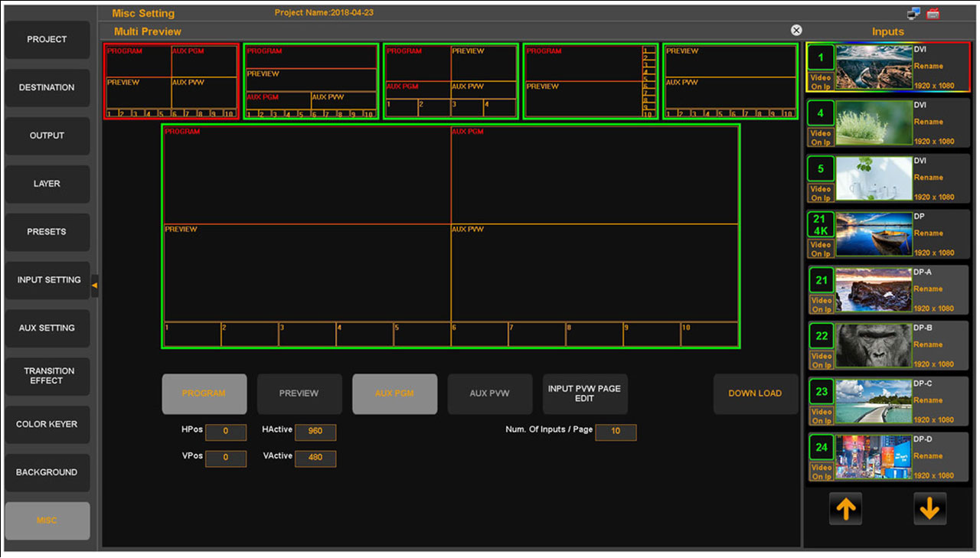
Task: Click the network connection icon at top right
Action: [x=913, y=14]
